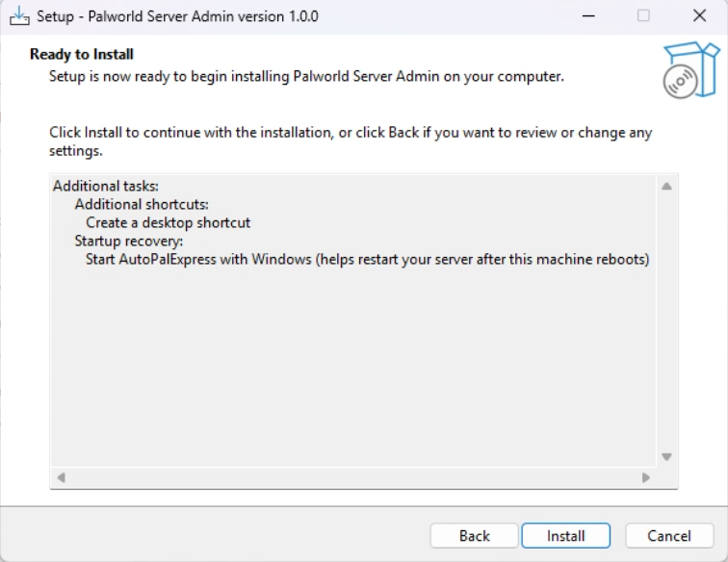Minimize the Setup window
Image resolution: width=728 pixels, height=562 pixels.
588,16
